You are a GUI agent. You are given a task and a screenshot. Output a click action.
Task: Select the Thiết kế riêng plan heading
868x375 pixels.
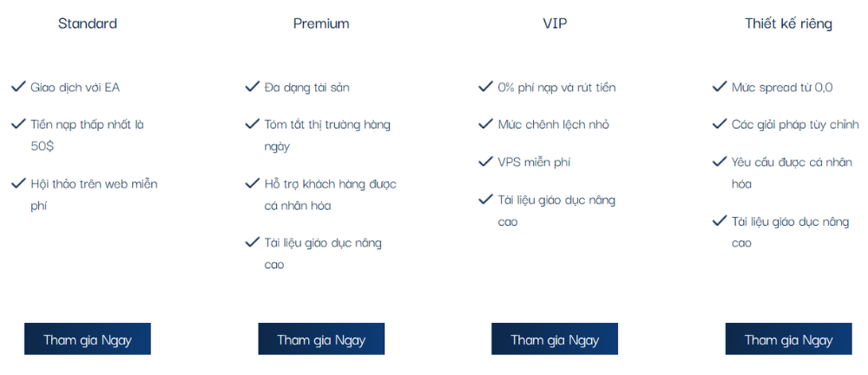pos(788,23)
